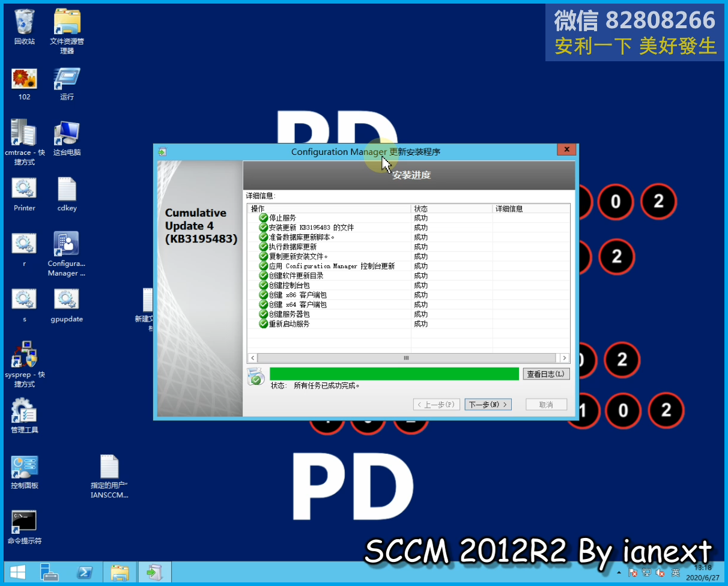Viewport: 728px width, 586px height.
Task: Click the green check beside 创建控制台包
Action: (x=263, y=285)
